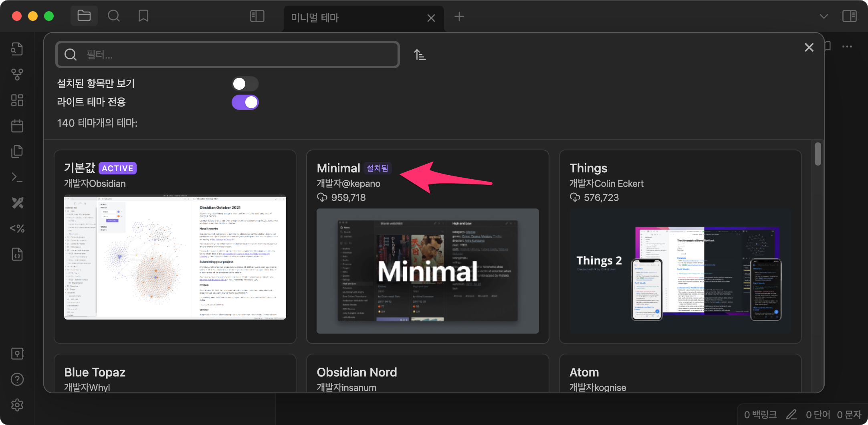Toggle the right sidebar panel icon
The height and width of the screenshot is (425, 868).
[849, 16]
